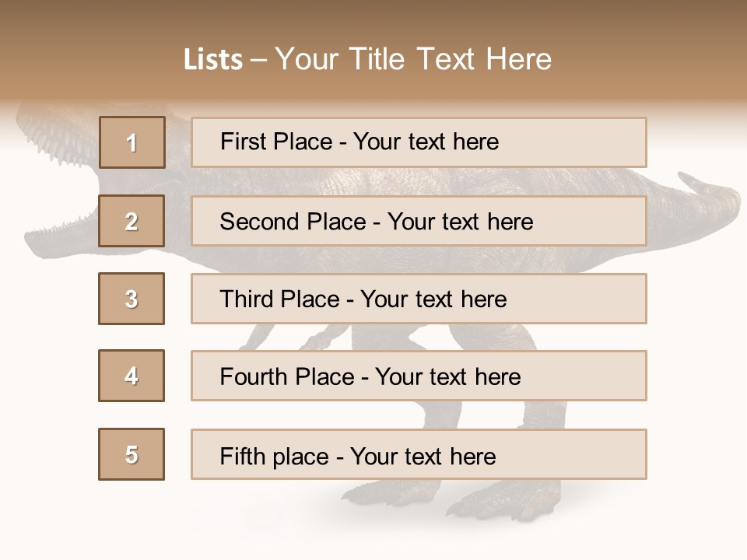747x560 pixels.
Task: Select the Second Place text box
Action: click(419, 221)
